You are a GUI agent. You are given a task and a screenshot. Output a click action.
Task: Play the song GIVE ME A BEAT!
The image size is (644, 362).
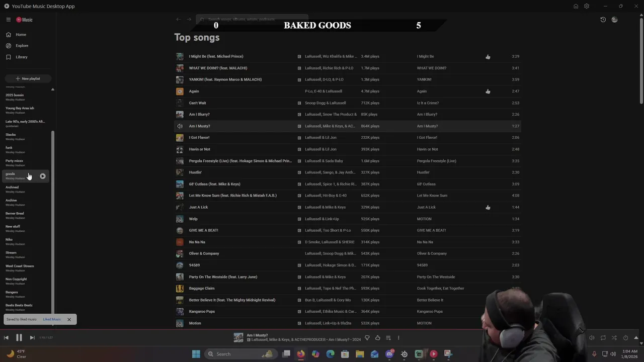(x=204, y=230)
